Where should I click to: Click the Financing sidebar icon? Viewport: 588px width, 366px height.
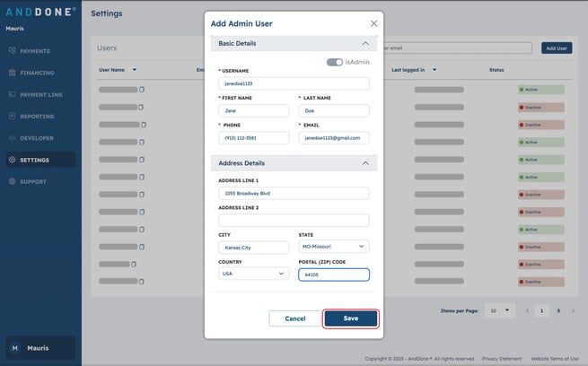tap(12, 73)
